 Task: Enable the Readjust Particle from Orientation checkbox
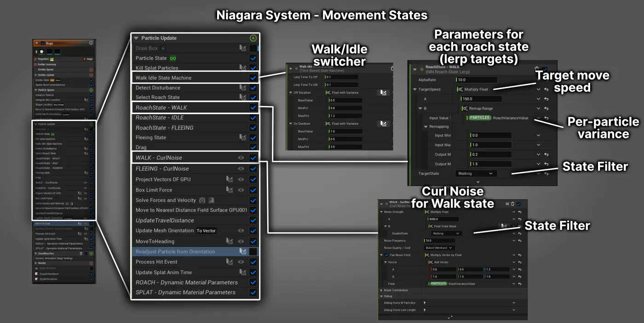coord(253,252)
